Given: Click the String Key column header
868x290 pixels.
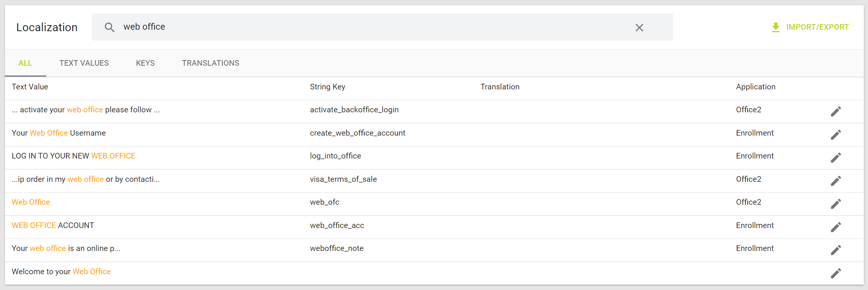Looking at the screenshot, I should coord(327,87).
